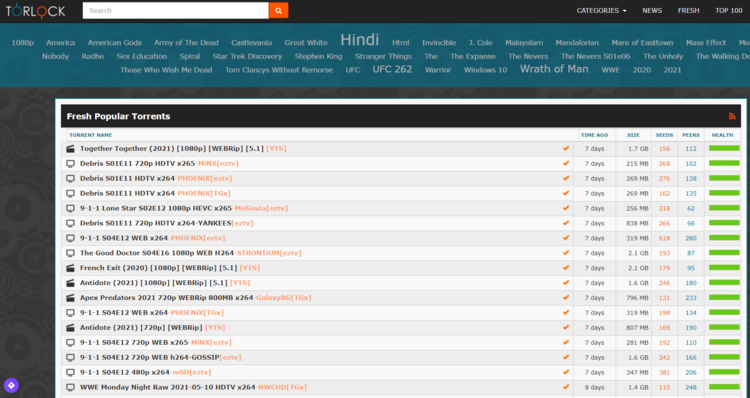Image resolution: width=750 pixels, height=398 pixels.
Task: Click the Wrath of Man tag
Action: pyautogui.click(x=554, y=69)
